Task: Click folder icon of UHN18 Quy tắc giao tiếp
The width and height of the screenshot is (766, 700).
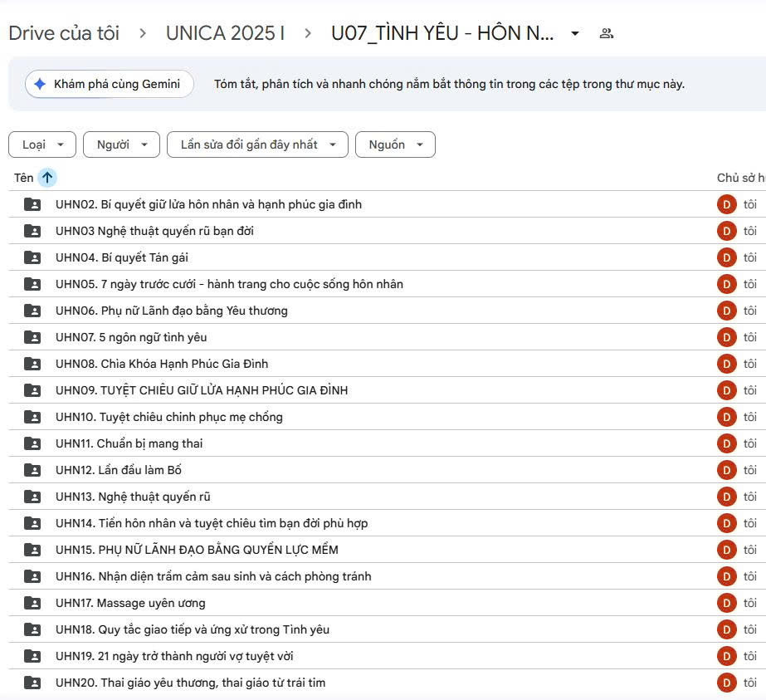Action: [32, 629]
